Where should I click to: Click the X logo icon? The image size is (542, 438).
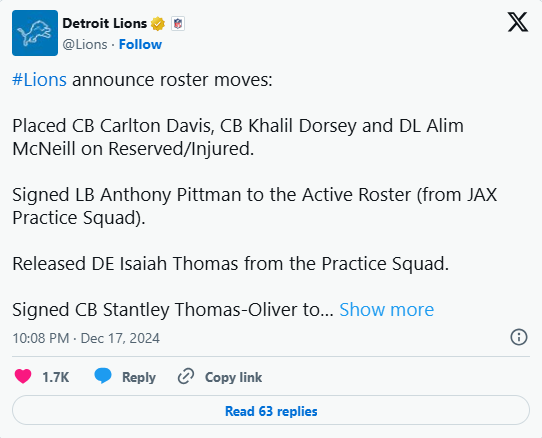click(517, 22)
